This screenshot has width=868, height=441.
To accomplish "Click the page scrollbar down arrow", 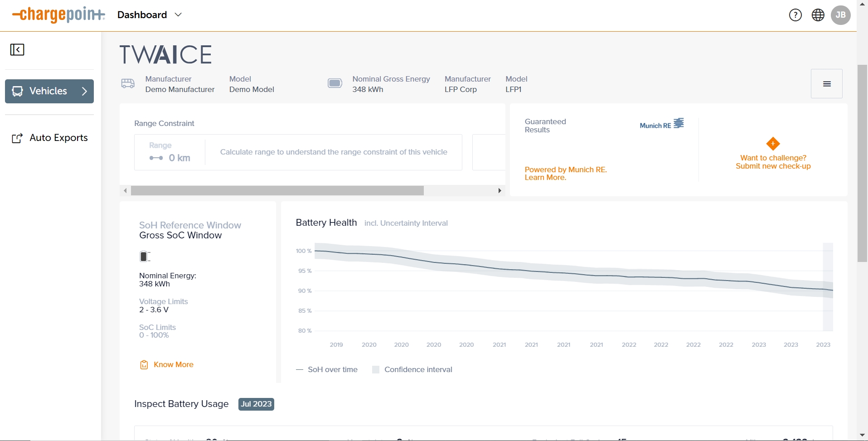I will (x=862, y=436).
